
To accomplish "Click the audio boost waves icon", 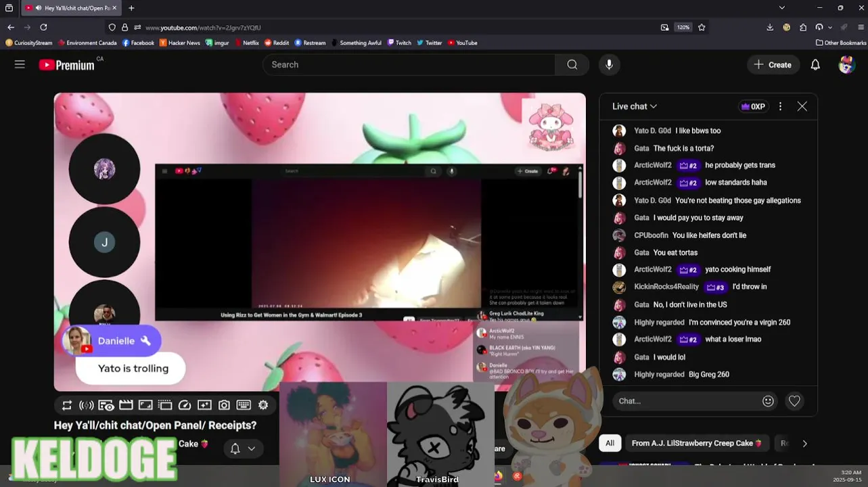I will pyautogui.click(x=87, y=405).
